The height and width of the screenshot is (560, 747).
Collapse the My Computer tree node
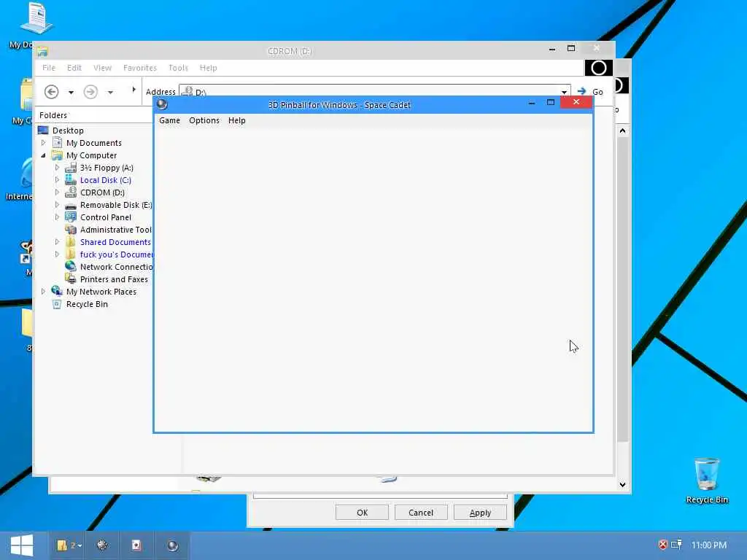pos(43,155)
